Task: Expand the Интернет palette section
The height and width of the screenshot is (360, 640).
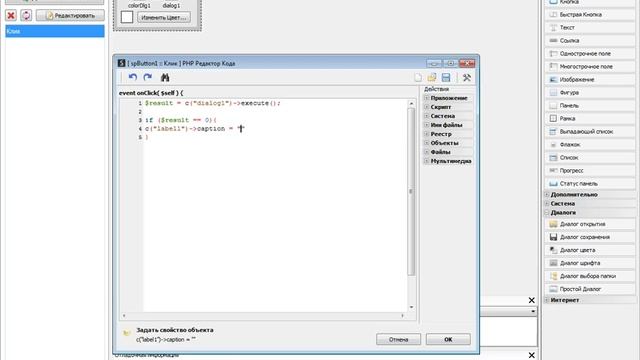Action: tap(547, 300)
